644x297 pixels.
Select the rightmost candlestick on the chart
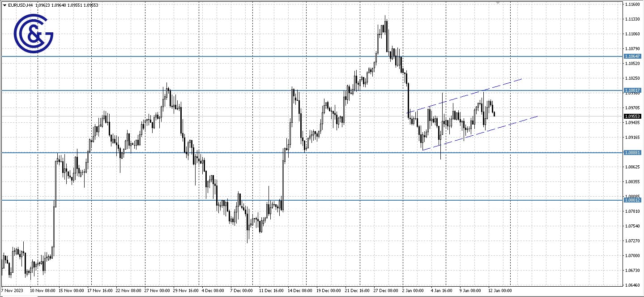point(494,113)
